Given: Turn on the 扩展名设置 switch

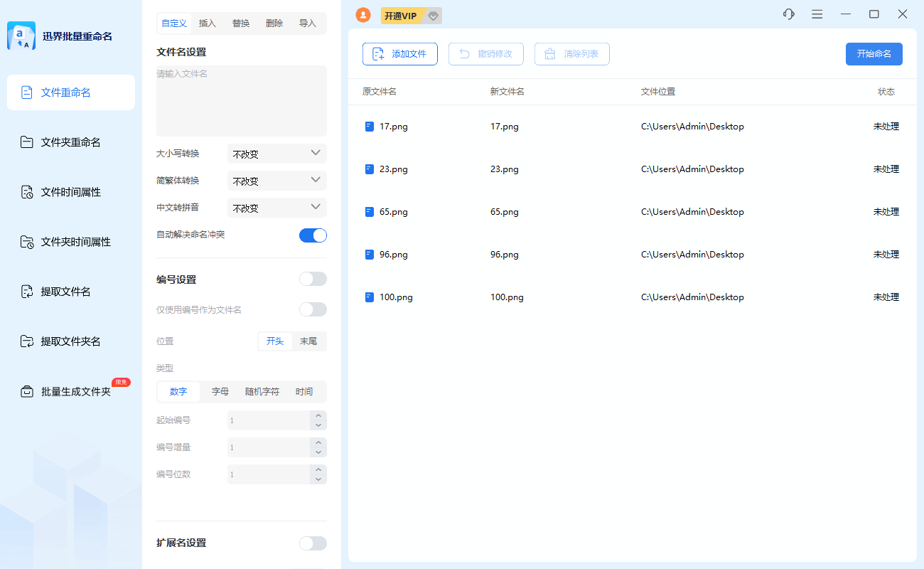Looking at the screenshot, I should [313, 543].
